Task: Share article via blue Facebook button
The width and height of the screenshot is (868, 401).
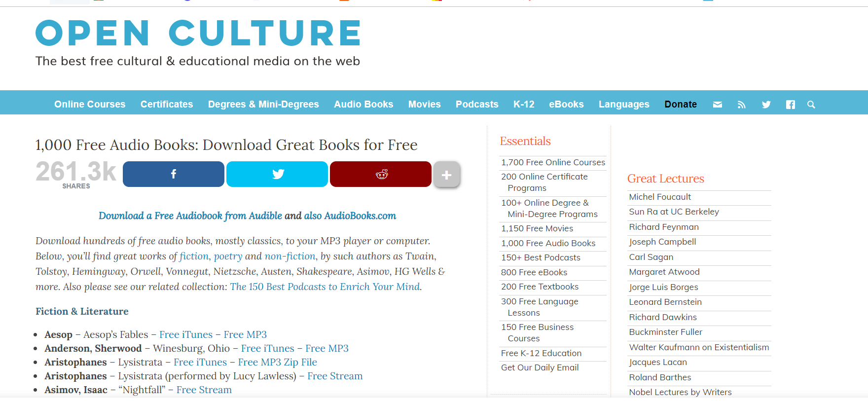Action: (173, 174)
